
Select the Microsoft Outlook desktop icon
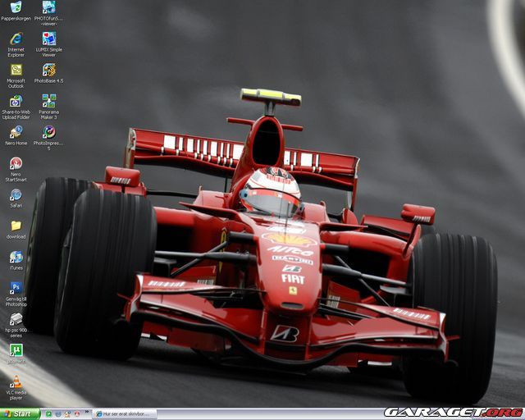(16, 70)
